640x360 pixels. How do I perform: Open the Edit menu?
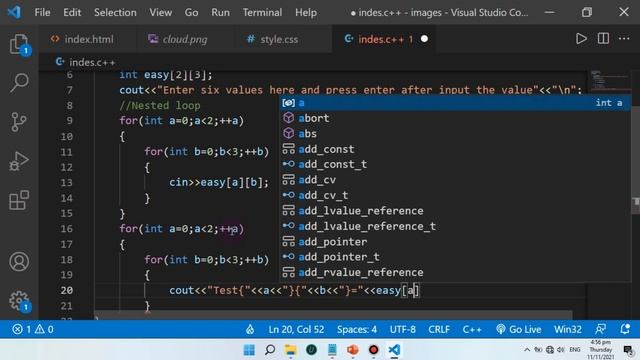[x=72, y=12]
